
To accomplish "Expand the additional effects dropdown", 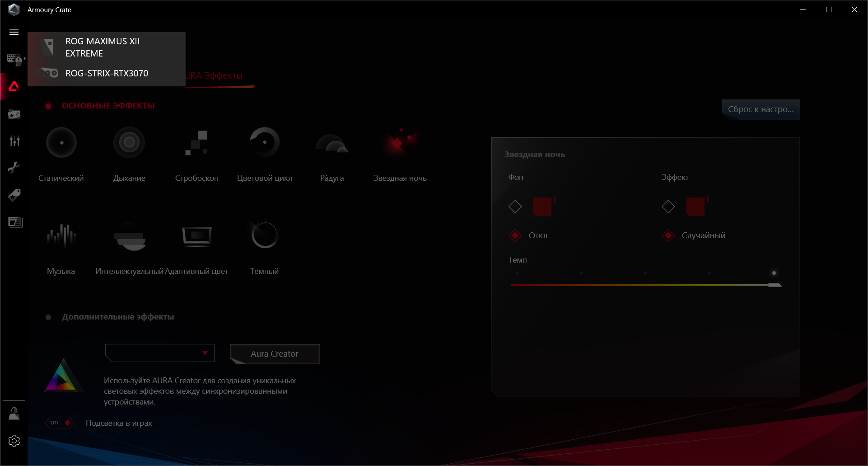I will click(160, 353).
